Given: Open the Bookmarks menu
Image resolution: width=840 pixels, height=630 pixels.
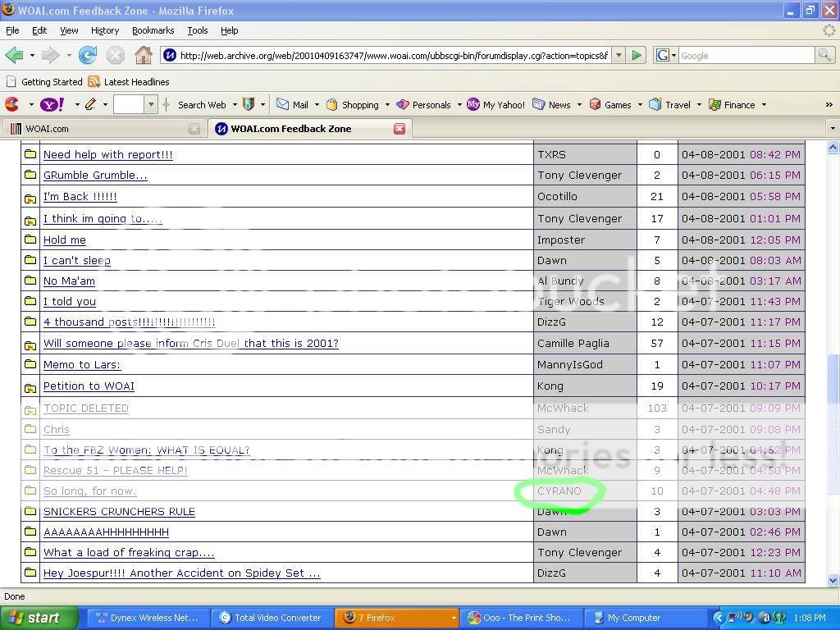Looking at the screenshot, I should click(x=153, y=30).
